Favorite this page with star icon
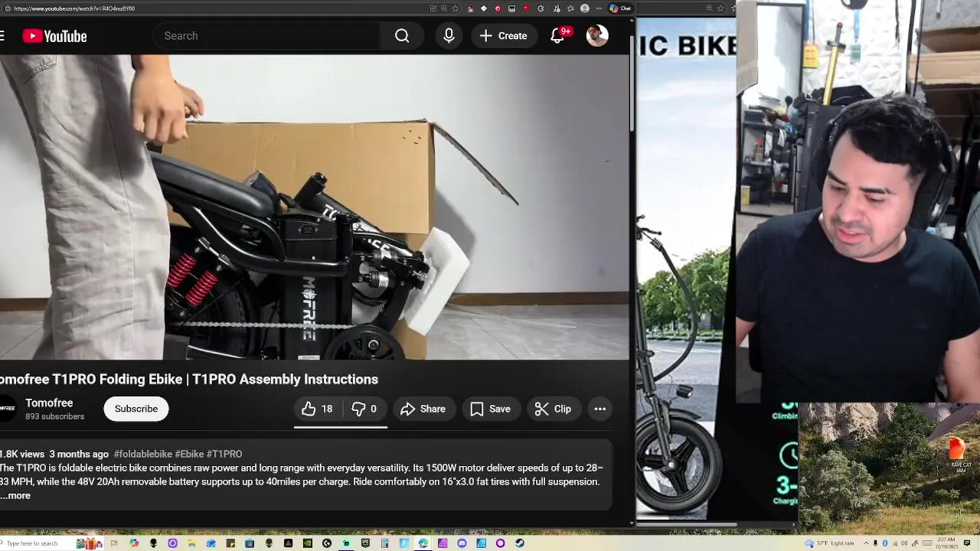The image size is (980, 551). tap(456, 8)
